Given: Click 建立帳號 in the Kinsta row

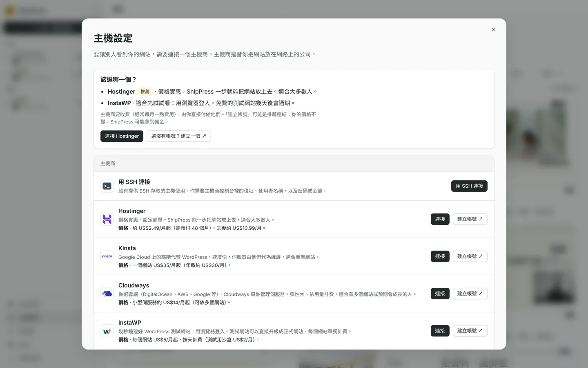Looking at the screenshot, I should 470,256.
